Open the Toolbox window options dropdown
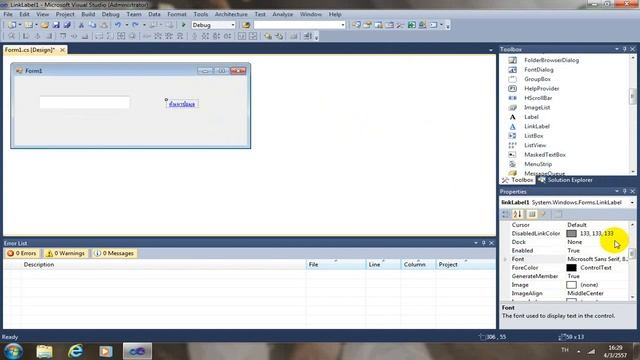The height and width of the screenshot is (360, 640). click(x=617, y=49)
